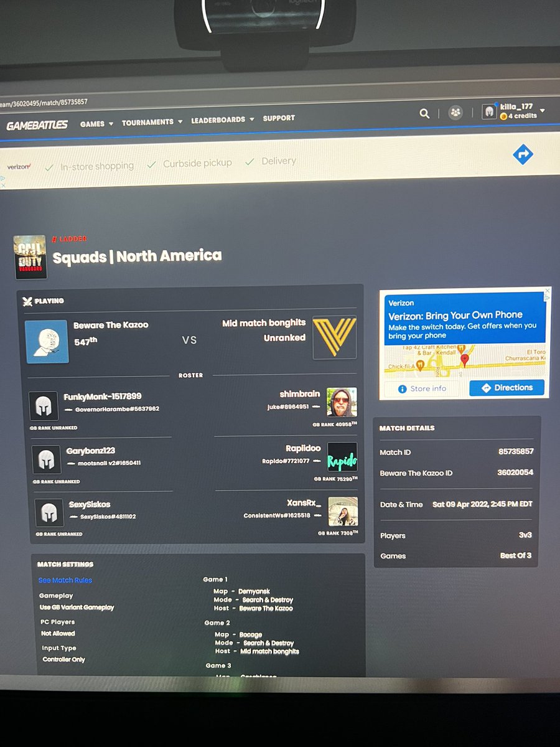Click the 547th rank text
The height and width of the screenshot is (747, 560).
pyautogui.click(x=85, y=341)
